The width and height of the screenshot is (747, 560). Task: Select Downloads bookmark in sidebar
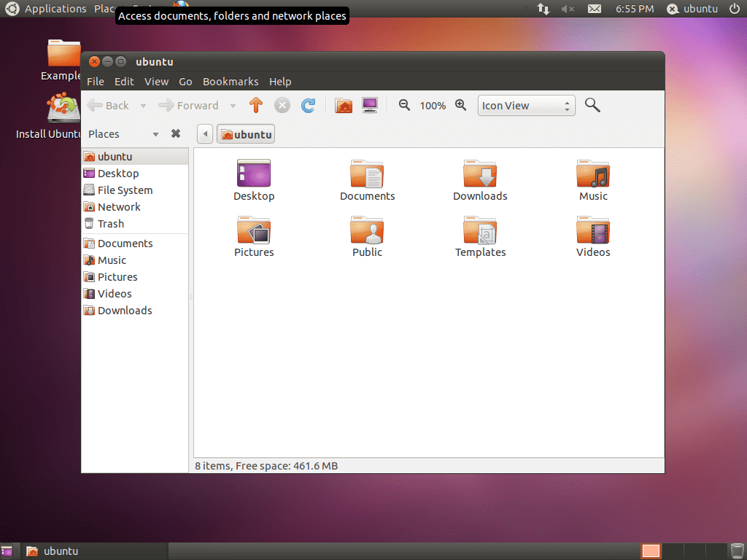pos(135,311)
